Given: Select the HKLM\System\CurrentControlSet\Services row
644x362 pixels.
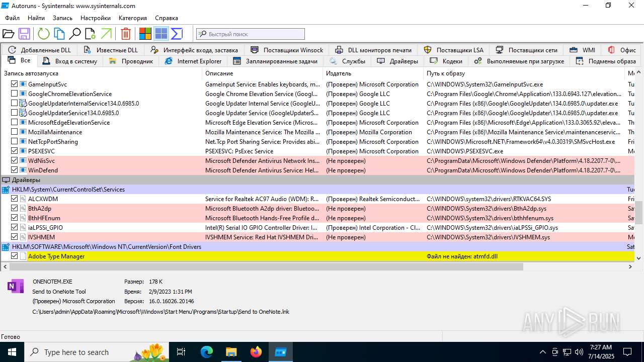Looking at the screenshot, I should [317, 190].
